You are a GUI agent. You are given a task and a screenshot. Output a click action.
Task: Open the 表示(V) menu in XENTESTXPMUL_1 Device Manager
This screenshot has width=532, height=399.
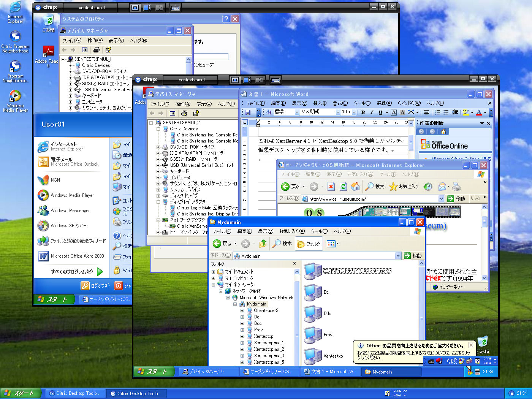click(116, 41)
